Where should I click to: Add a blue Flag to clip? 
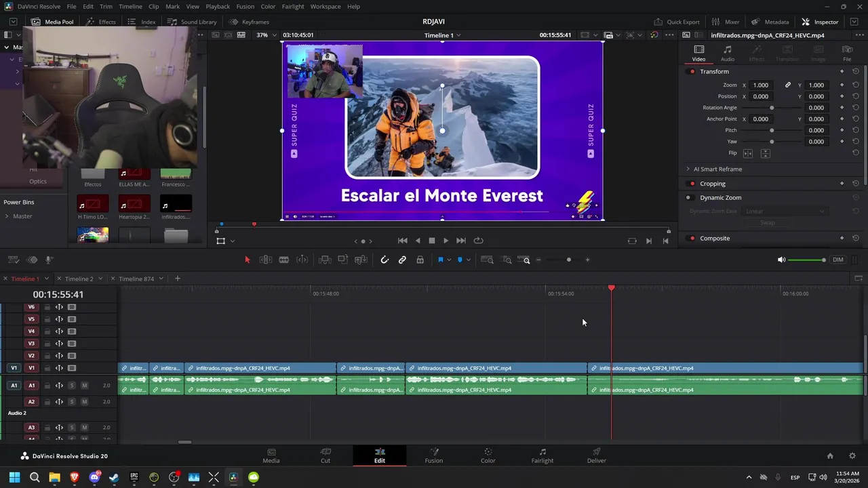pos(440,260)
